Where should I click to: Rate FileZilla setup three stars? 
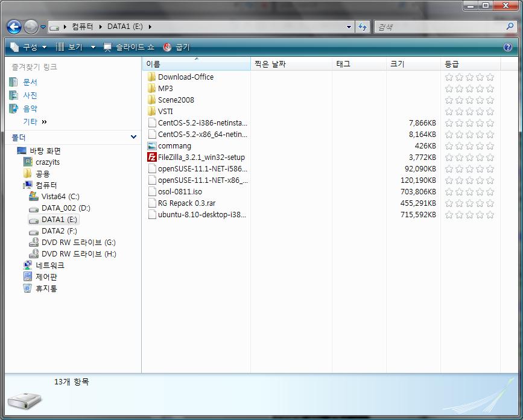tap(470, 157)
